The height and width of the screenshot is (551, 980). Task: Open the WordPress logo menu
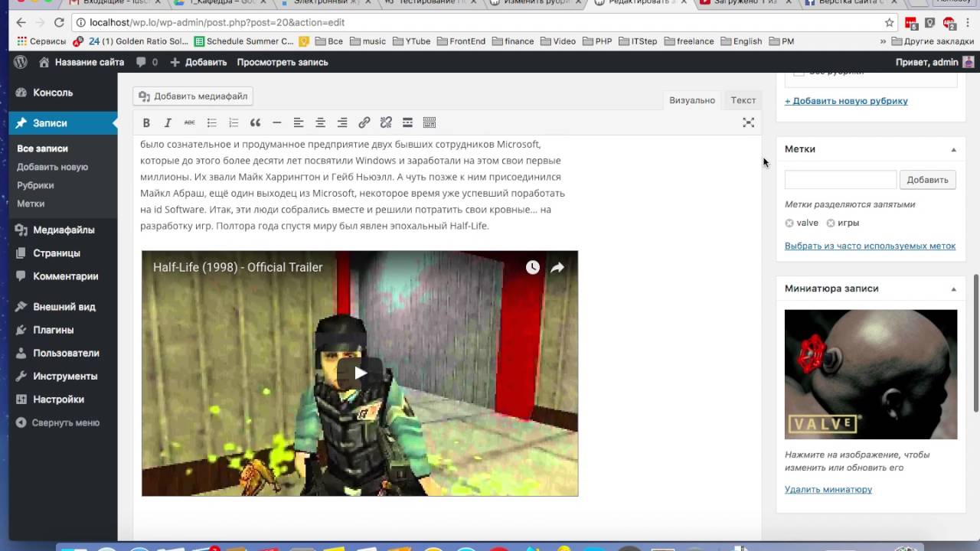click(21, 62)
